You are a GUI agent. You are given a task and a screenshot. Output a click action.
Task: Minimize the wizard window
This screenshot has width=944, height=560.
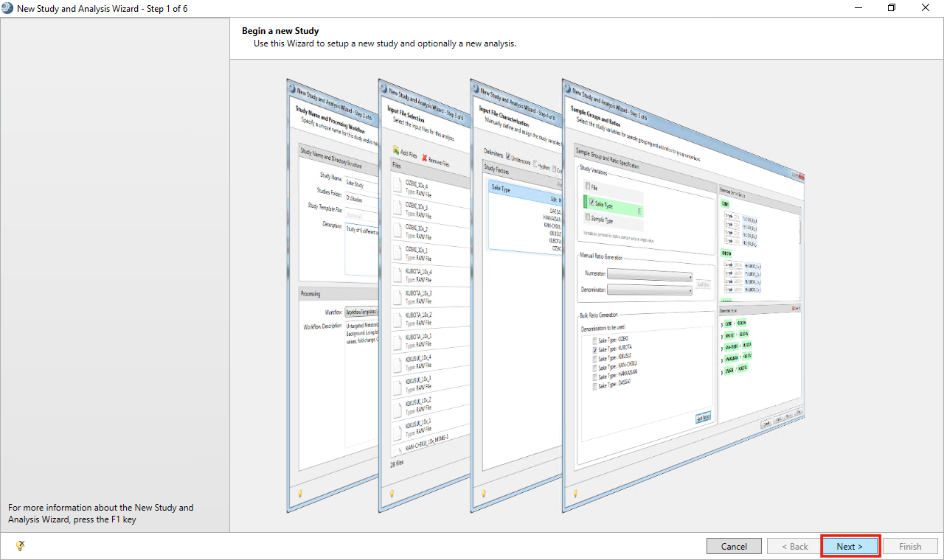(858, 7)
